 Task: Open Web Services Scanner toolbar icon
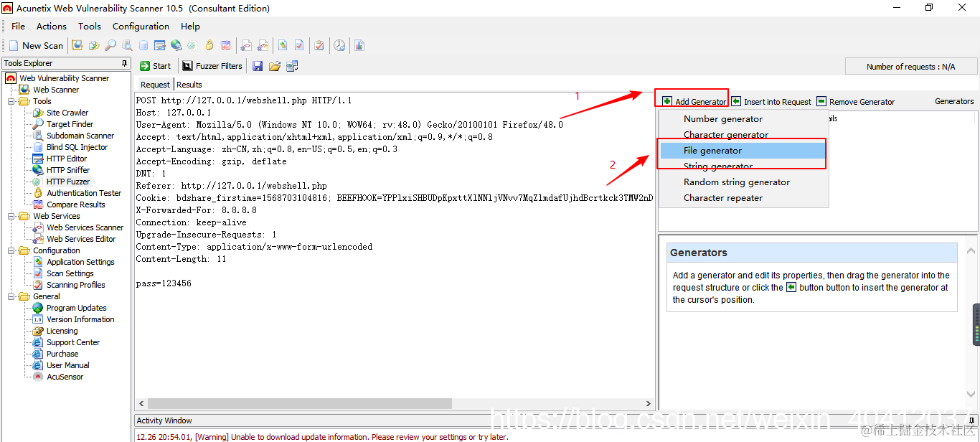tap(246, 45)
